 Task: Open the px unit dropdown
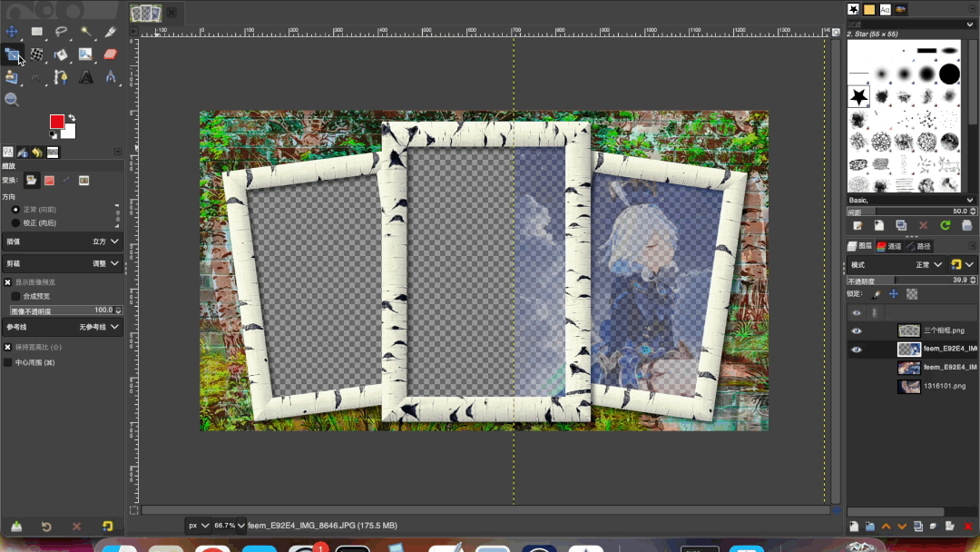pos(198,526)
